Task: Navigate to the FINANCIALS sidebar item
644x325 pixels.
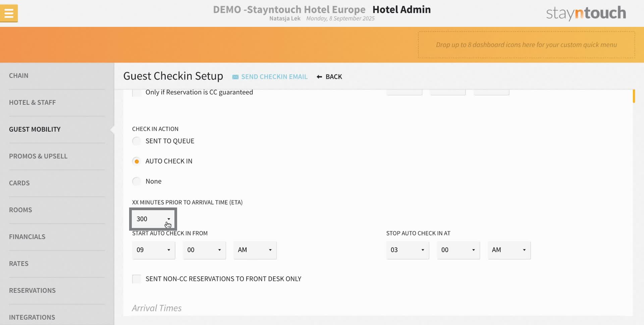Action: tap(27, 237)
